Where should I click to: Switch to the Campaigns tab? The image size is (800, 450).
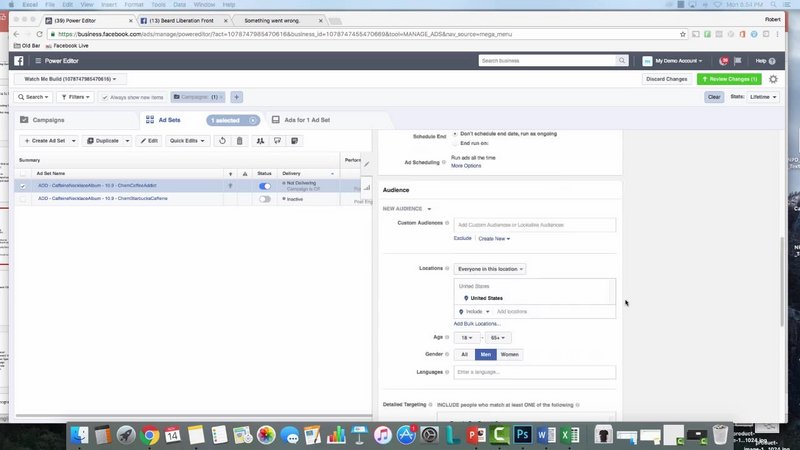point(48,120)
